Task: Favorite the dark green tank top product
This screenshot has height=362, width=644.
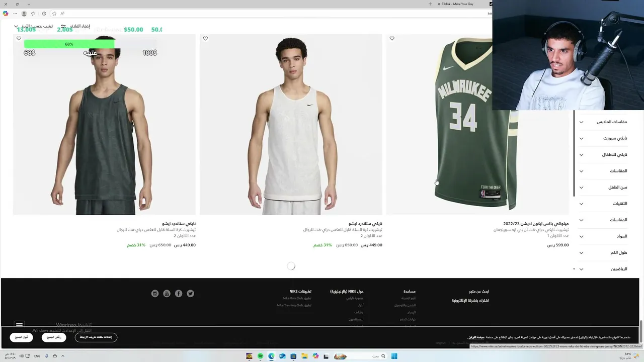Action: pos(19,39)
